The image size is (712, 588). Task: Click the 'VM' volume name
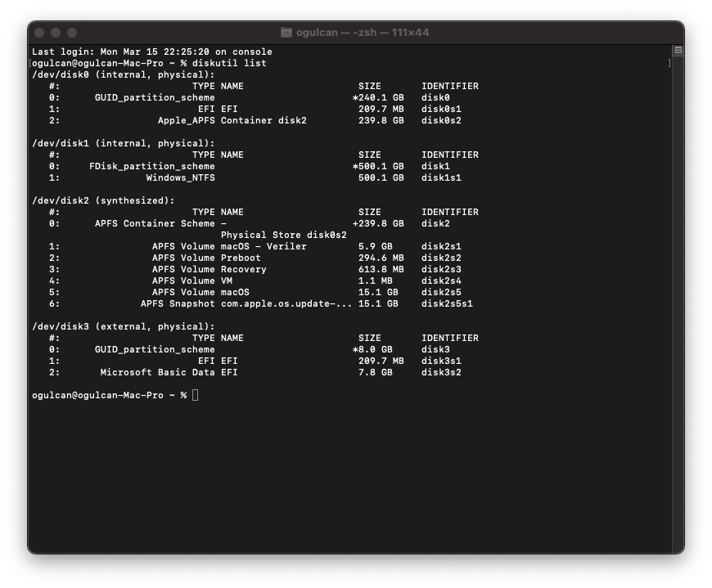[227, 281]
